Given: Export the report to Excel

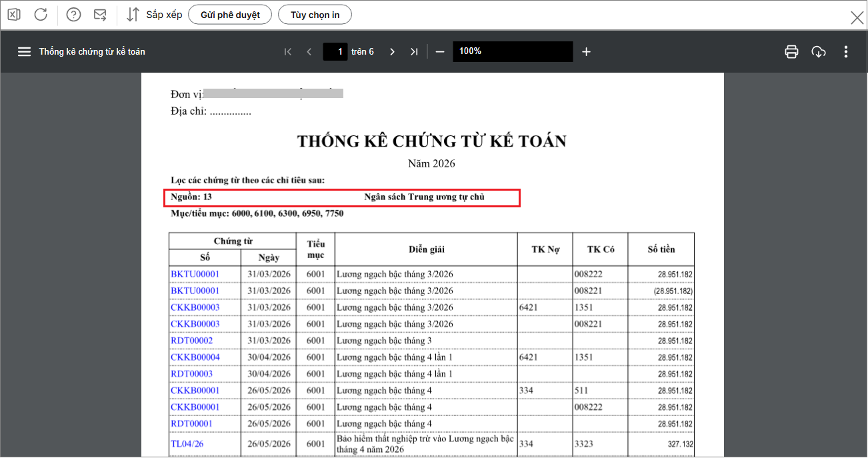Looking at the screenshot, I should 14,14.
